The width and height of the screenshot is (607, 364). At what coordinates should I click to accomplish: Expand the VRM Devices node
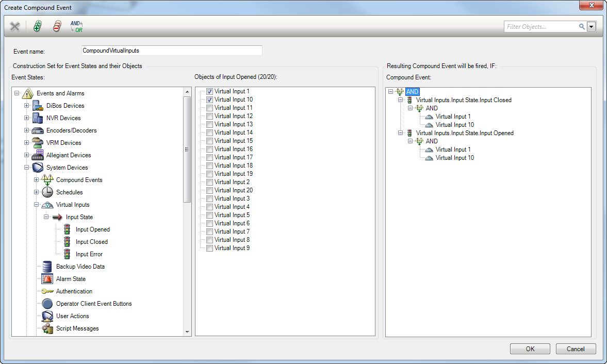(26, 143)
